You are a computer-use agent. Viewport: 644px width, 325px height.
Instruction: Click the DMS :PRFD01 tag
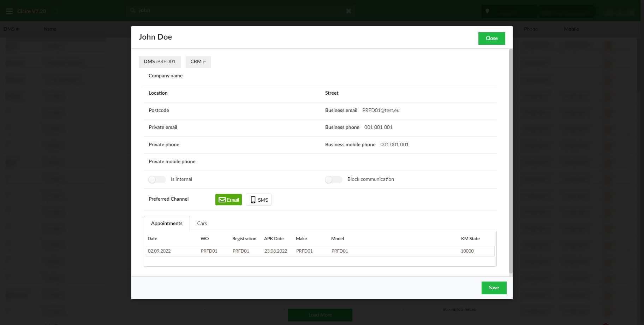(160, 61)
